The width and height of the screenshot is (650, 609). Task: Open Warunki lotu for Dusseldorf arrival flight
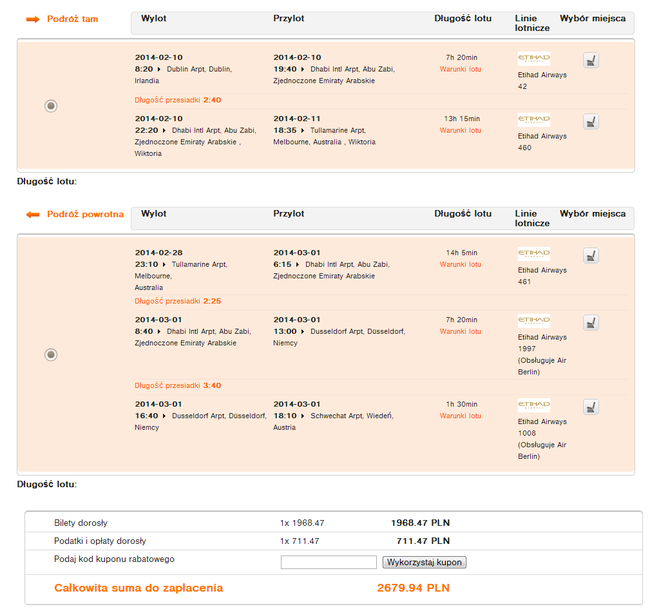pos(461,332)
